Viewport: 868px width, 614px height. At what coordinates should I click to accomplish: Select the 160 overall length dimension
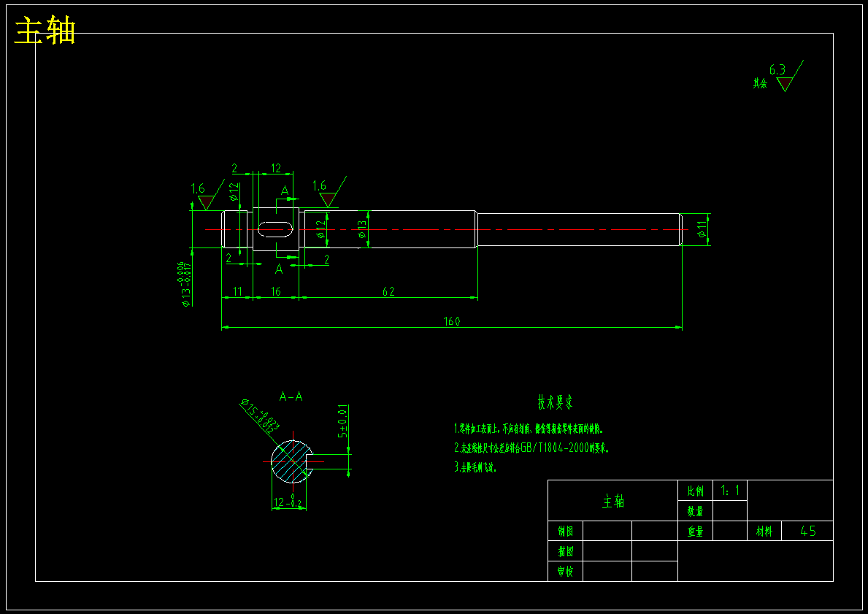pos(452,321)
